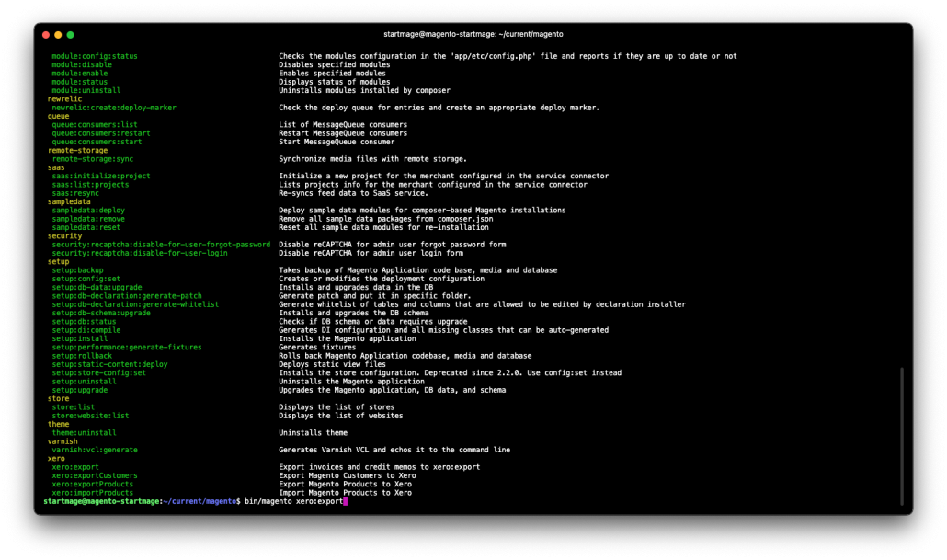The height and width of the screenshot is (560, 947).
Task: Select 'sampledata:reset' command text
Action: point(86,227)
